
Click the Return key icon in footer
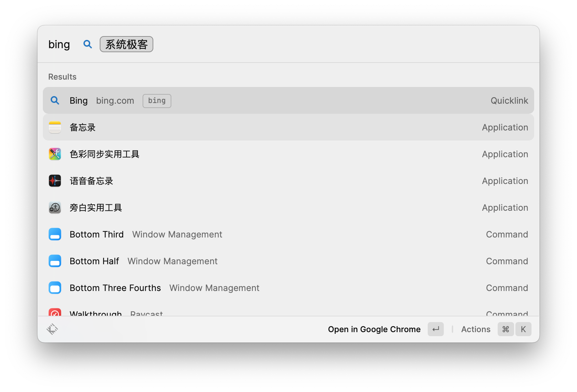coord(436,329)
